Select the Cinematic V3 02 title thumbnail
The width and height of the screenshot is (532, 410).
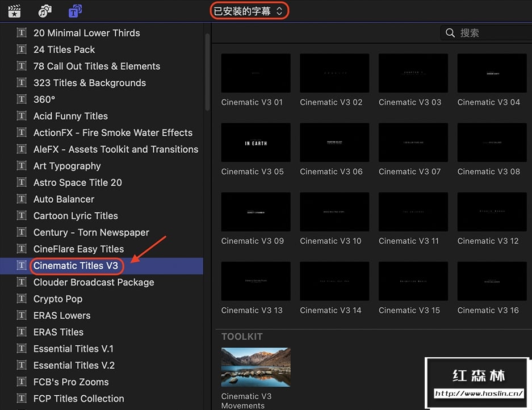(x=334, y=73)
